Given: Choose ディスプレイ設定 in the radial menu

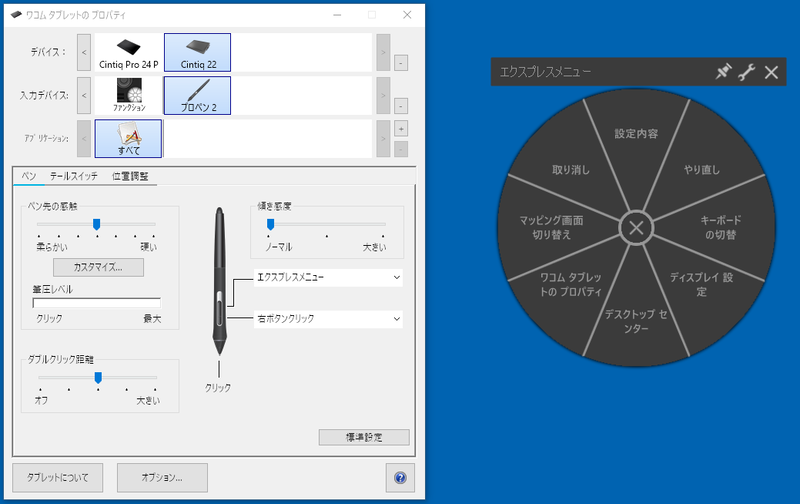Looking at the screenshot, I should (702, 284).
